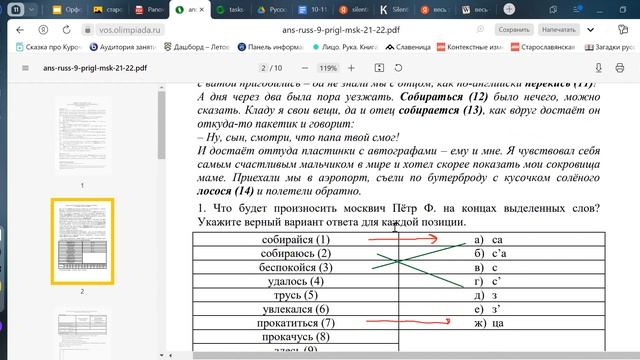Zoom out the PDF with minus button
The image size is (640, 360).
pos(304,68)
